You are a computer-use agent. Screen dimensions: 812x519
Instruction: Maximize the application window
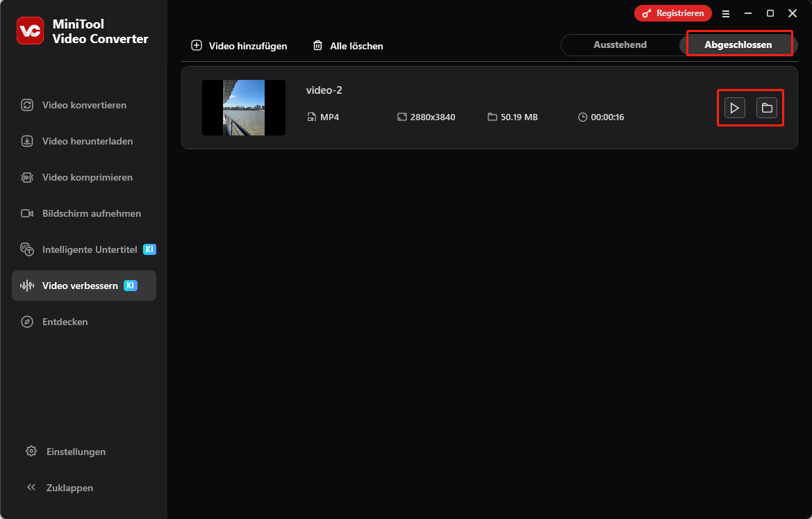pyautogui.click(x=770, y=13)
